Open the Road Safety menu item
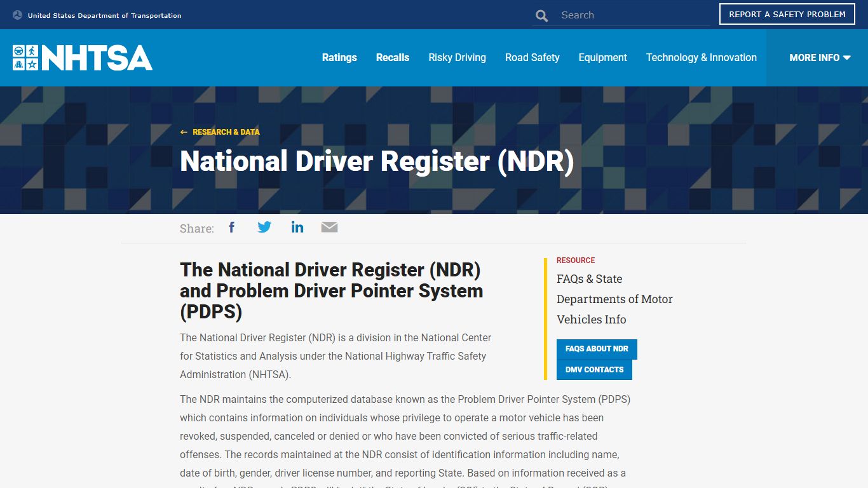868x488 pixels. pyautogui.click(x=532, y=58)
